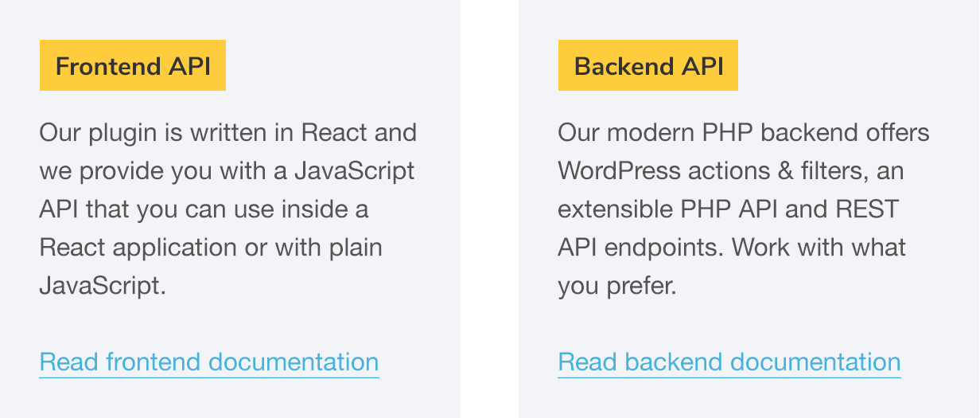This screenshot has width=980, height=418.
Task: Click the line 'Our modern PHP backend offers'
Action: click(x=744, y=132)
